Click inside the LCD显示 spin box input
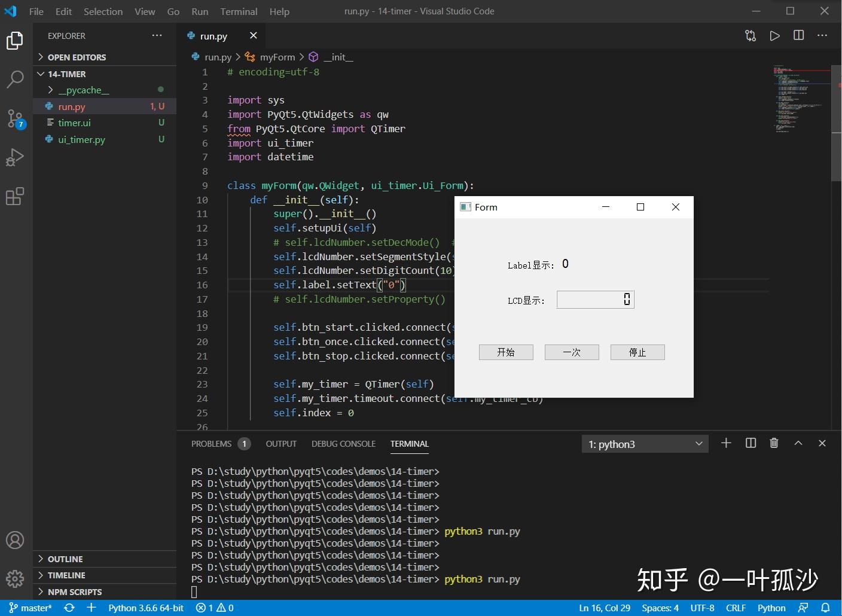This screenshot has width=842, height=616. 592,299
